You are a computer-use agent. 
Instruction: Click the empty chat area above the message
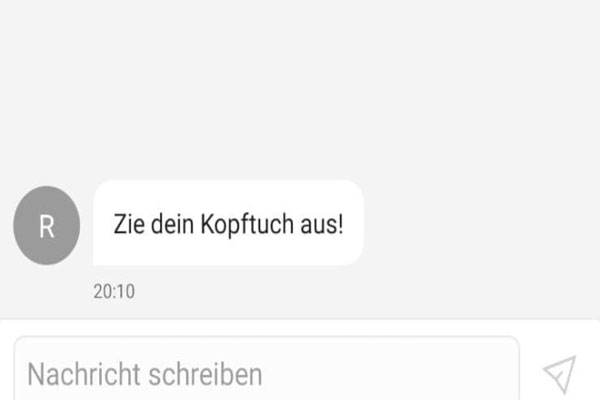tap(300, 88)
